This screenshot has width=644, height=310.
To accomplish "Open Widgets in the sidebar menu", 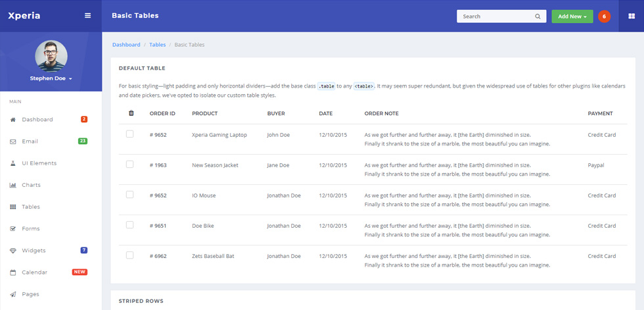I will pos(34,250).
